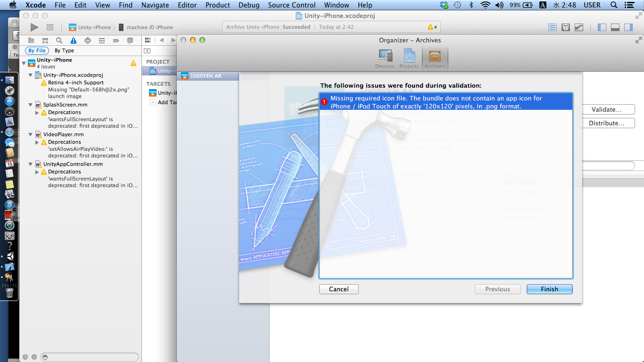Viewport: 644px width, 362px height.
Task: Click the disabled Previous button
Action: [x=498, y=289]
